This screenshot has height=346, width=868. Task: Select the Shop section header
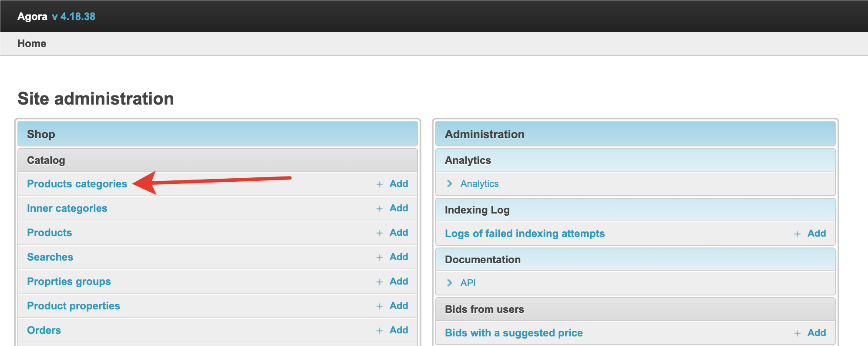pyautogui.click(x=41, y=134)
